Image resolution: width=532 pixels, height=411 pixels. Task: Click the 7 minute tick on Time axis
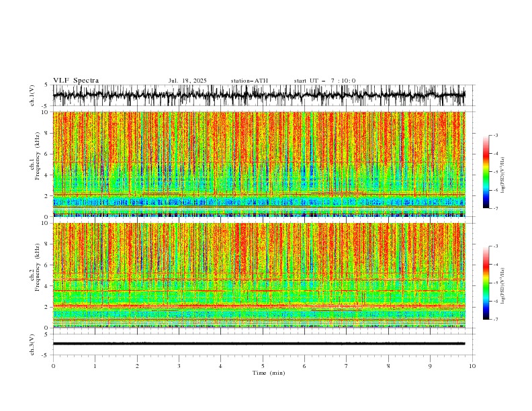[x=346, y=366]
